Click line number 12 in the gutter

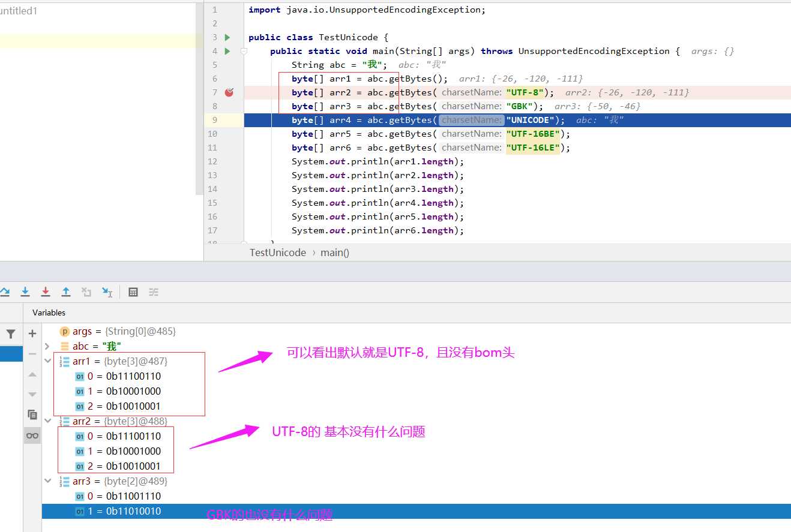pyautogui.click(x=212, y=161)
